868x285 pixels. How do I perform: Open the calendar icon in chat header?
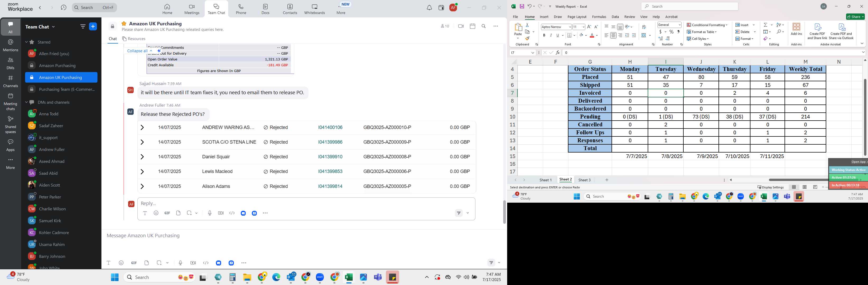tap(472, 26)
